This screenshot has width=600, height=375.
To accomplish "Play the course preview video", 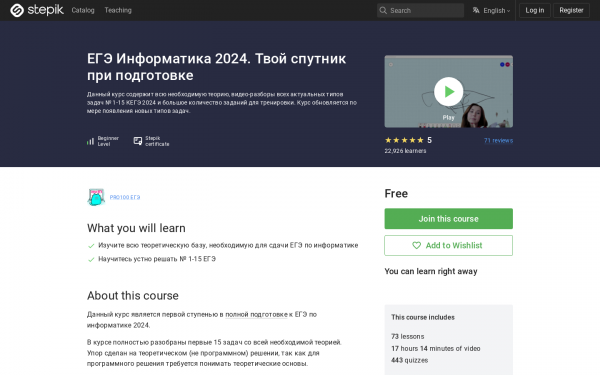I will click(x=448, y=91).
